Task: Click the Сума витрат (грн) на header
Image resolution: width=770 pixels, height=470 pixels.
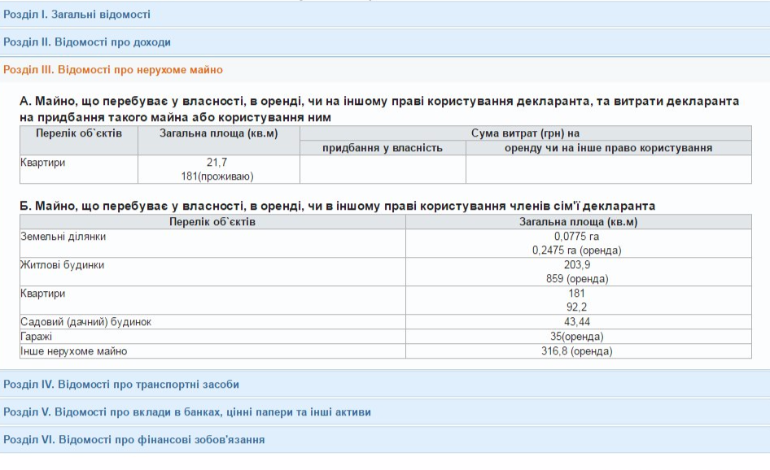Action: [x=525, y=133]
